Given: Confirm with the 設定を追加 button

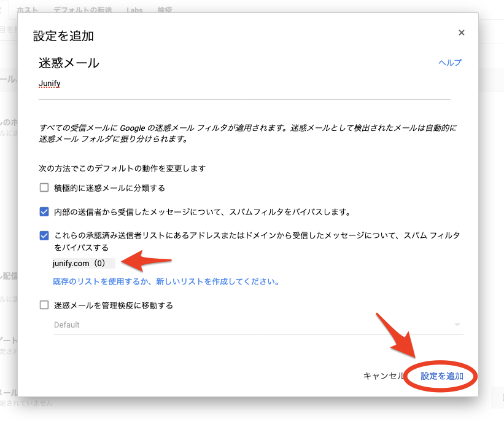Looking at the screenshot, I should (x=441, y=376).
